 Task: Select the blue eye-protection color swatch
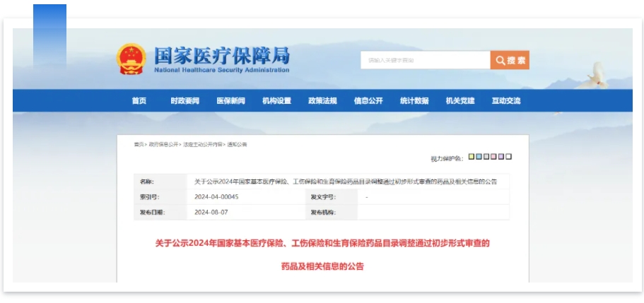click(479, 157)
